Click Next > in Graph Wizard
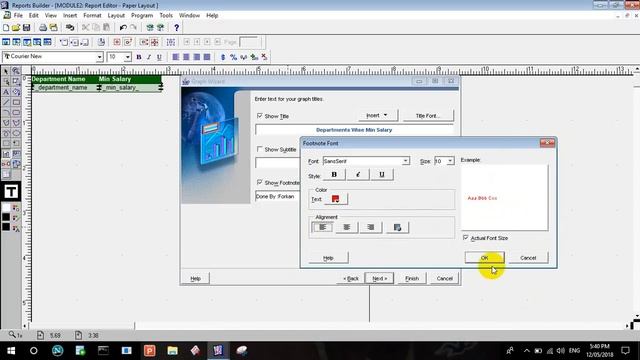 point(379,278)
